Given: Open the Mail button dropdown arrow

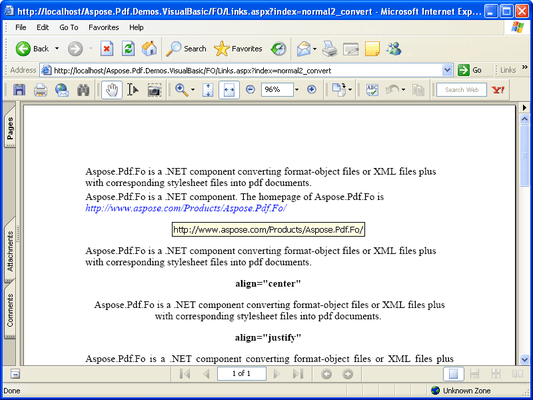Looking at the screenshot, I should click(315, 49).
